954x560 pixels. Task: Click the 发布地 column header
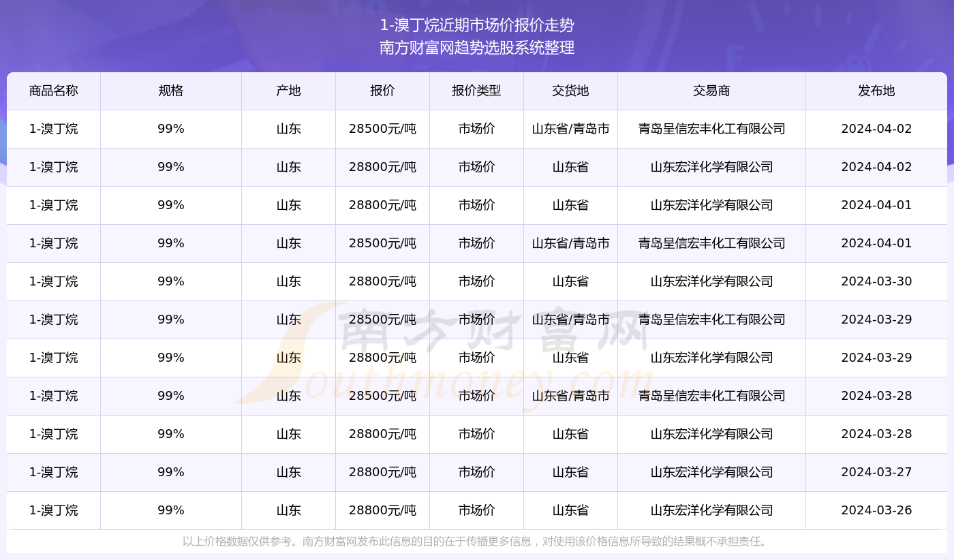876,91
